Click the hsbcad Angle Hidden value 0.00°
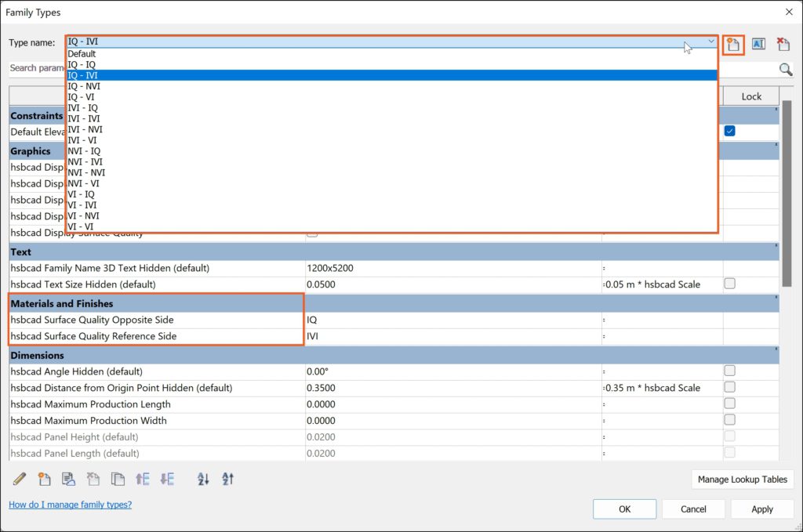Image resolution: width=803 pixels, height=532 pixels. click(453, 371)
